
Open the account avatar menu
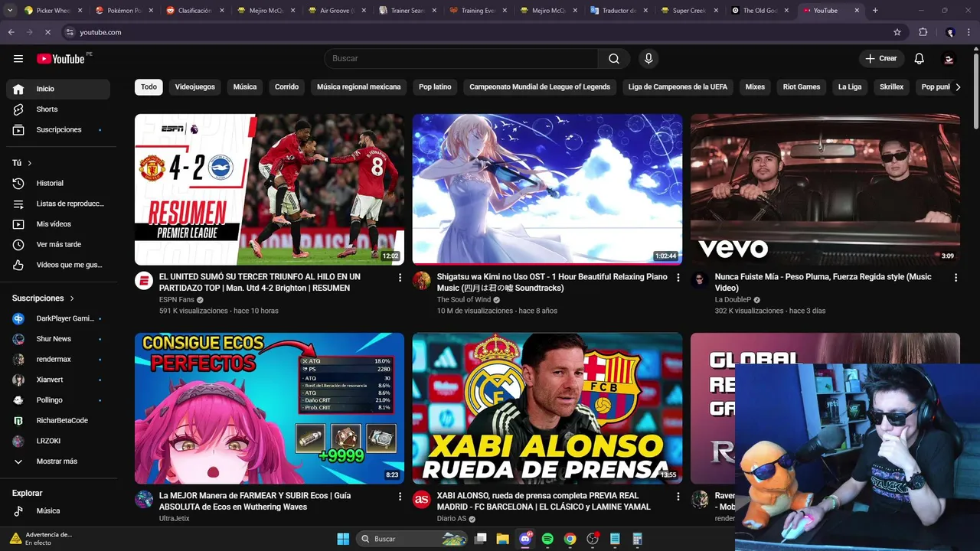(x=949, y=59)
